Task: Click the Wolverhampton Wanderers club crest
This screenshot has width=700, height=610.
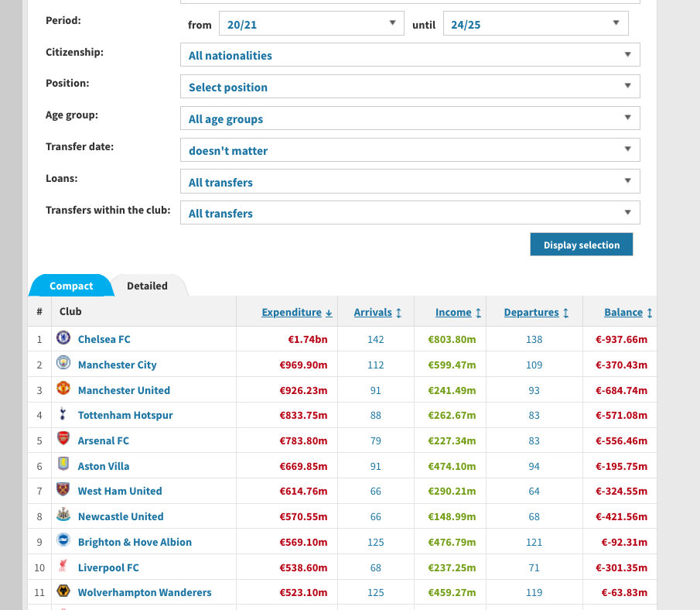Action: [63, 591]
